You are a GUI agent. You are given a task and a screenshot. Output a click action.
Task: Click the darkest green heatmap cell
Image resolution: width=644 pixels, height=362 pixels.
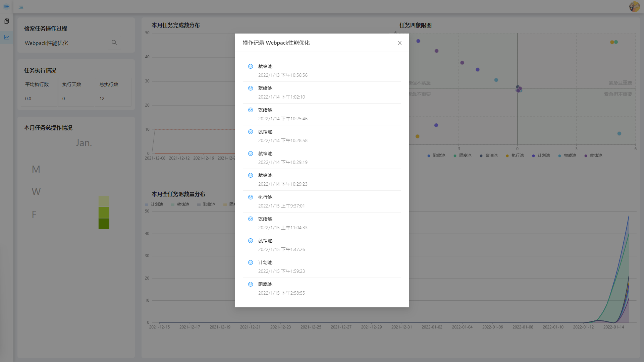104,224
